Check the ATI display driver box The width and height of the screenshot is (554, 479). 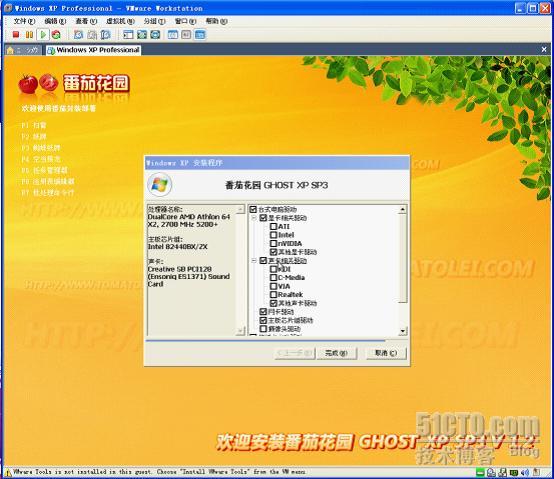pyautogui.click(x=273, y=226)
